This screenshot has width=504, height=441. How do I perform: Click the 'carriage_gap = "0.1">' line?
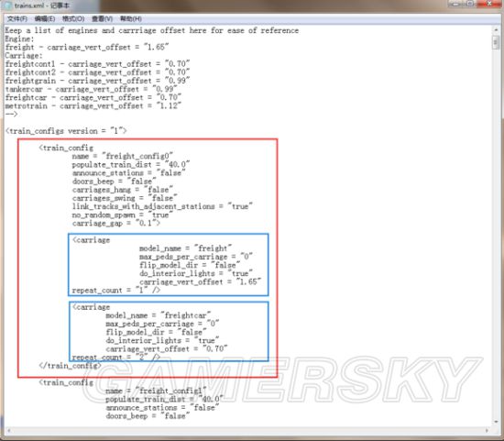(116, 223)
